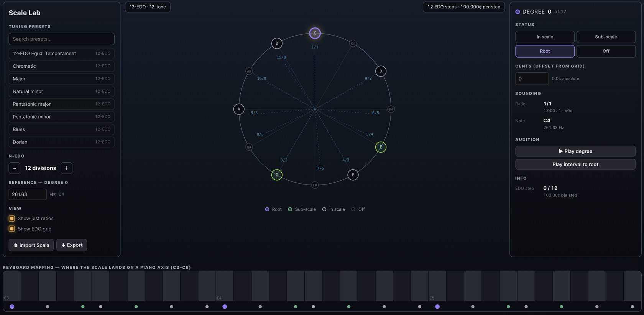
Task: Load the 12-EDO Equal Temperament preset
Action: pyautogui.click(x=61, y=54)
